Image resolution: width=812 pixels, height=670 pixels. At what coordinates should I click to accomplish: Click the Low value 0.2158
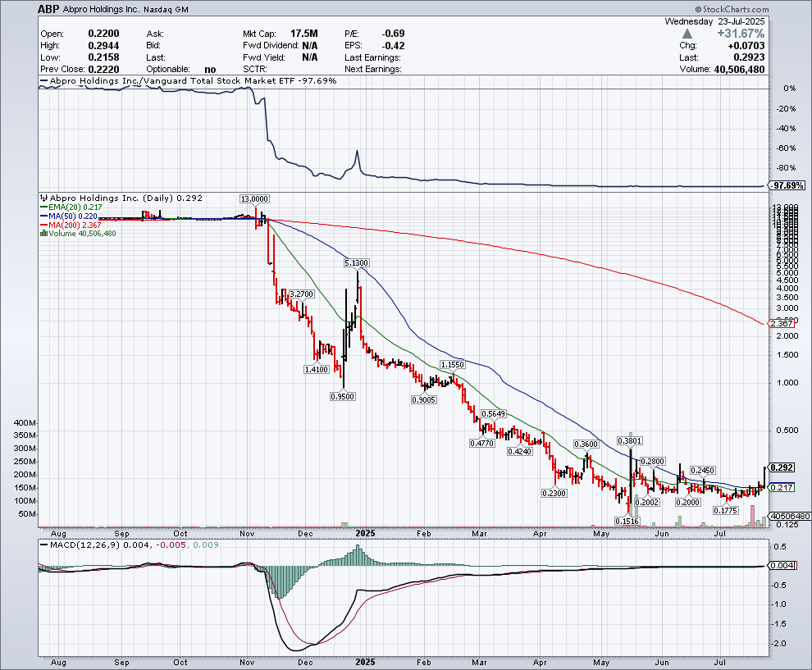pos(103,57)
